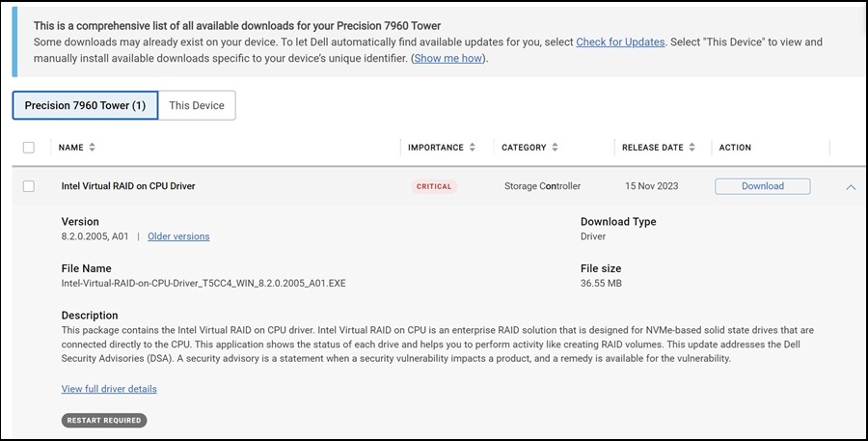The height and width of the screenshot is (441, 868).
Task: Click the RESTART REQUIRED badge
Action: [104, 421]
